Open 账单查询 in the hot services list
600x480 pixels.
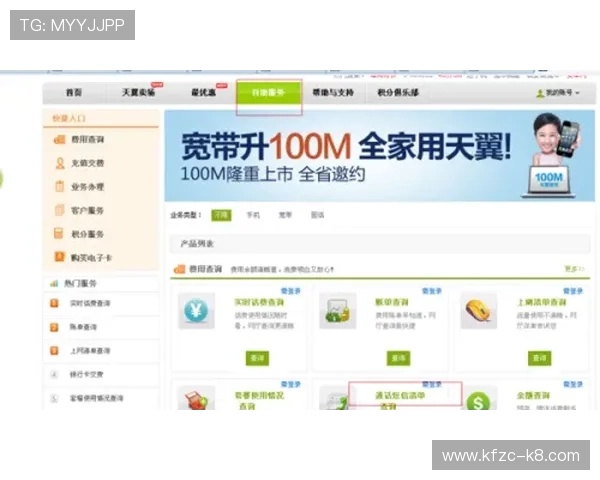pos(83,327)
